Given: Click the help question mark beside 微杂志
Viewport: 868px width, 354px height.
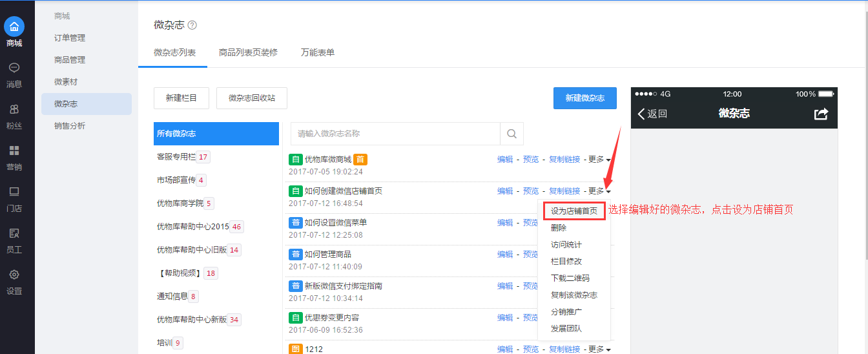Looking at the screenshot, I should coord(192,25).
